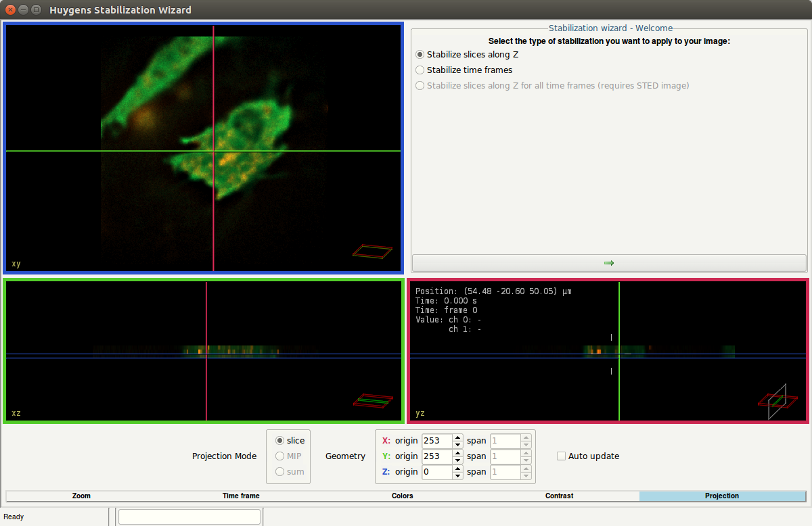Increase the X origin with the up arrow
This screenshot has width=812, height=526.
457,437
